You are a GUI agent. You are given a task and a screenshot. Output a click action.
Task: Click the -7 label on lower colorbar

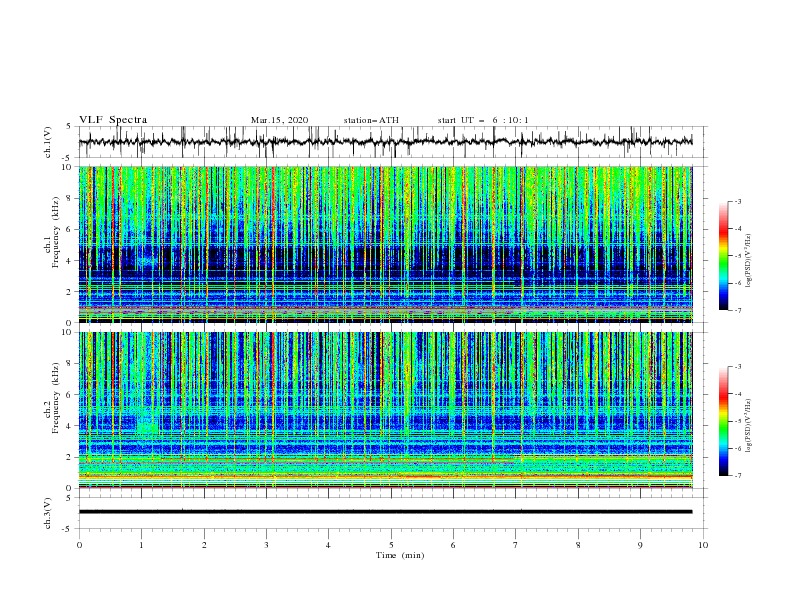point(738,476)
